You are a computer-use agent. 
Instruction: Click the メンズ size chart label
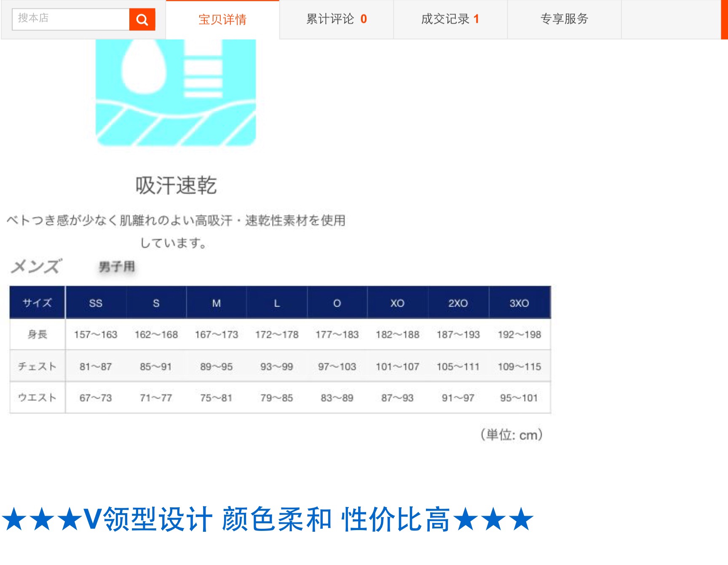[36, 267]
